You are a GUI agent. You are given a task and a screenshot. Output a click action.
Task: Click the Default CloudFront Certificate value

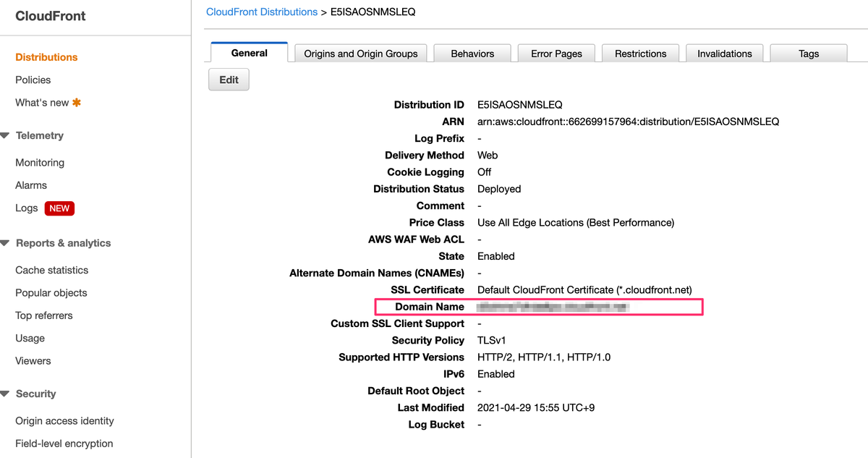585,289
